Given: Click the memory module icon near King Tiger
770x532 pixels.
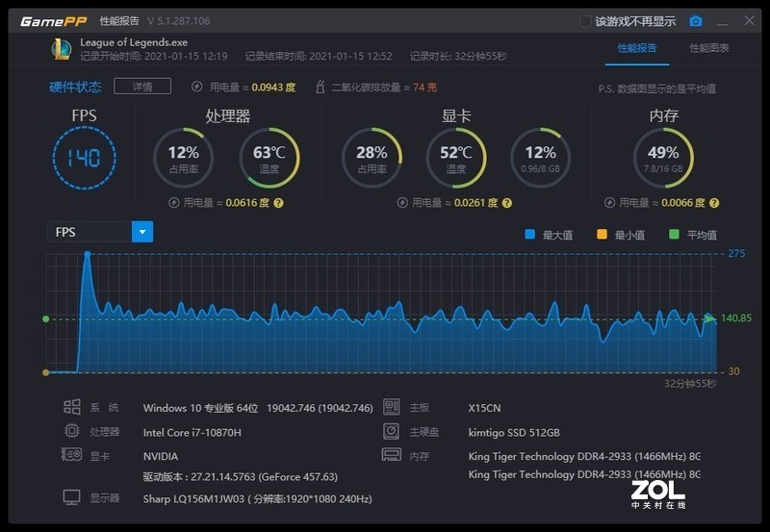Looking at the screenshot, I should (392, 454).
